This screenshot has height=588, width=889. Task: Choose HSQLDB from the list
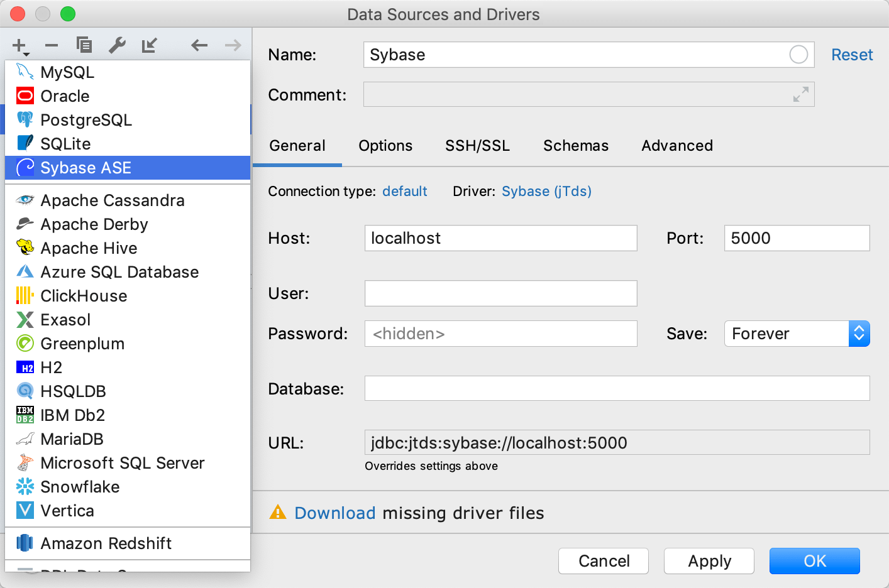[x=128, y=391]
